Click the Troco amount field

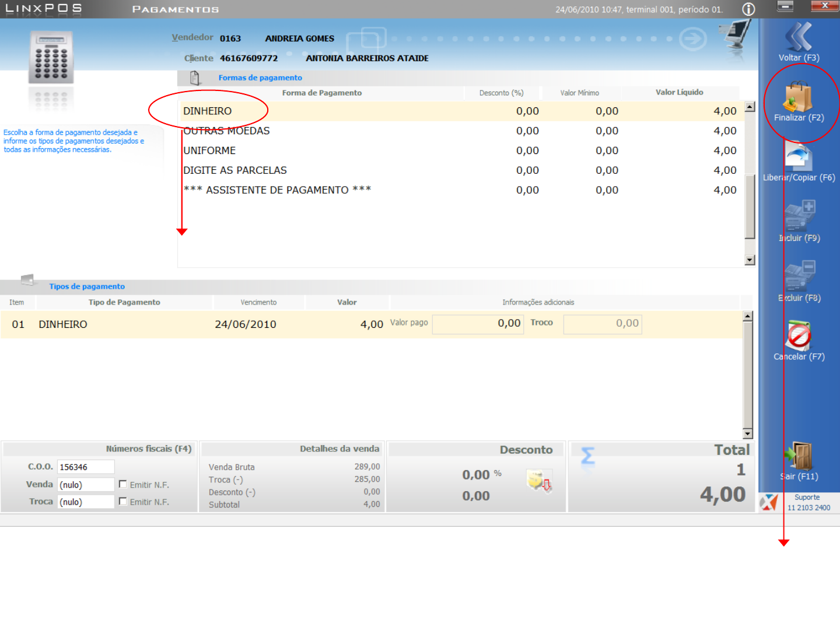coord(603,323)
